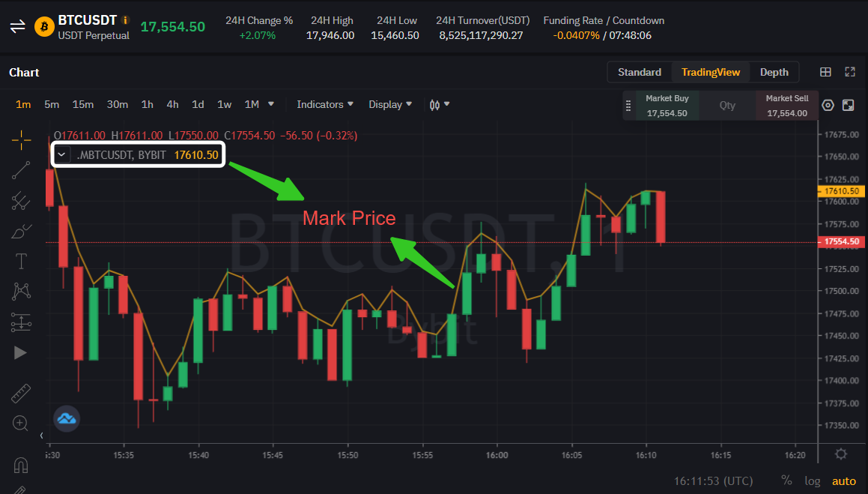868x494 pixels.
Task: Switch to the Depth chart tab
Action: click(x=774, y=72)
